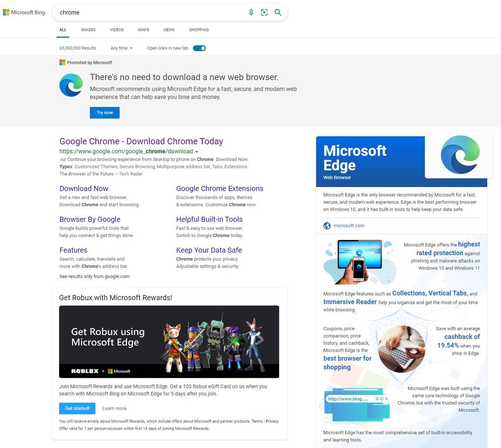Expand the chevron beside the Chrome ad URL
This screenshot has width=501, height=448.
point(196,152)
